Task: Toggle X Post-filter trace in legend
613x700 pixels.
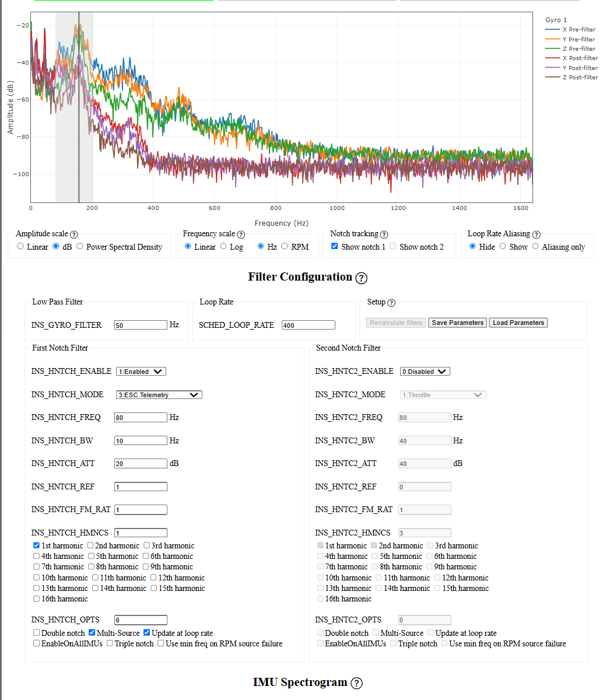Action: click(572, 58)
